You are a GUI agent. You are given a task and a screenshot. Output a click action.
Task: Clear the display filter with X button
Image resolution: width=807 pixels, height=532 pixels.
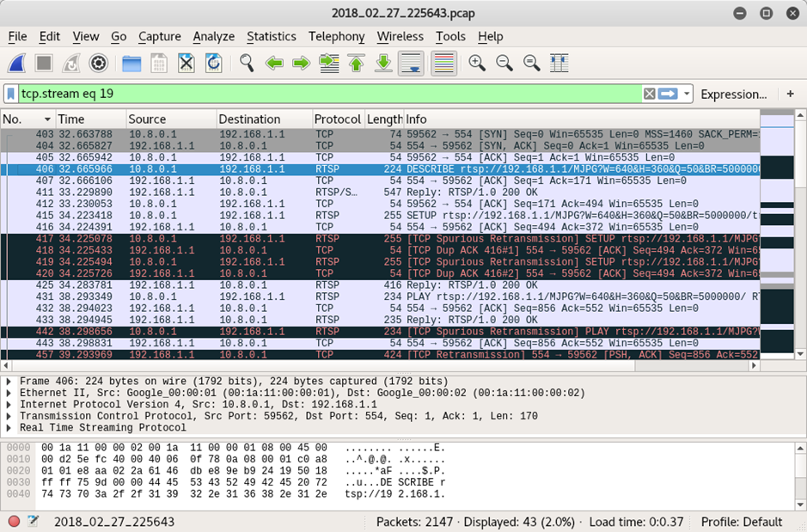[x=650, y=94]
